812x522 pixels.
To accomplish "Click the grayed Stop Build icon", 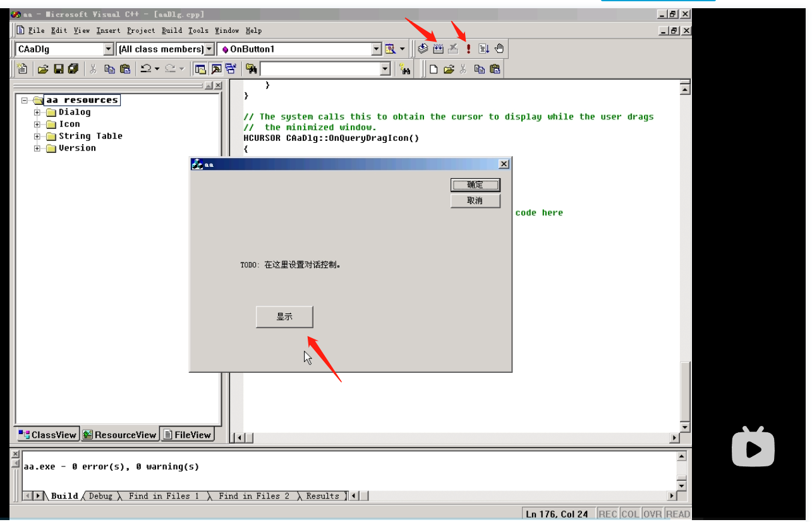I will click(x=453, y=49).
